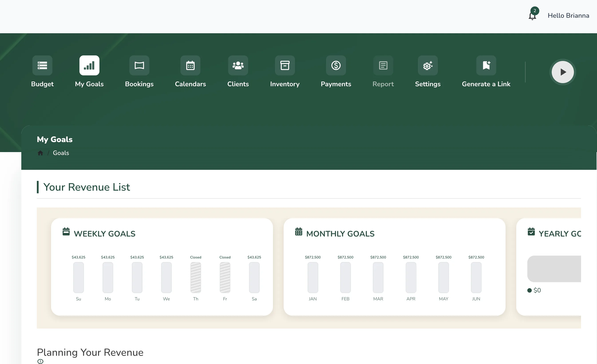Viewport: 597px width, 364px height.
Task: Open the Bookings icon
Action: tap(139, 65)
